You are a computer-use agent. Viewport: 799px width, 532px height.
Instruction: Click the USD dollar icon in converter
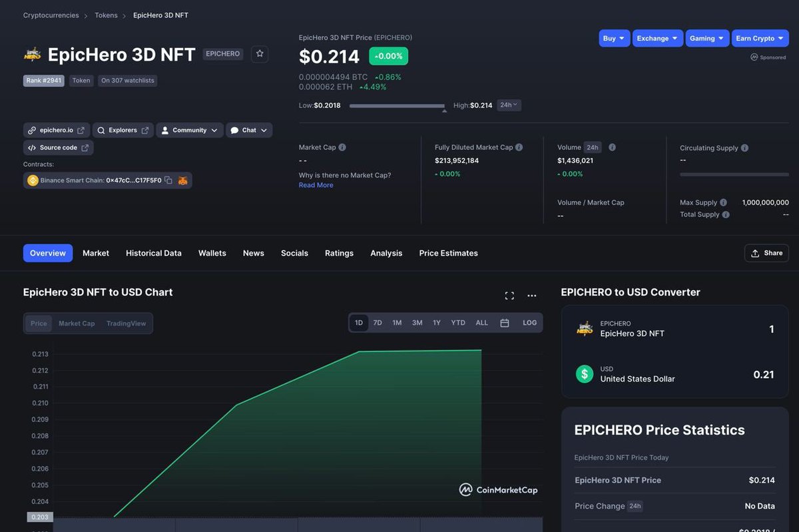pyautogui.click(x=585, y=374)
